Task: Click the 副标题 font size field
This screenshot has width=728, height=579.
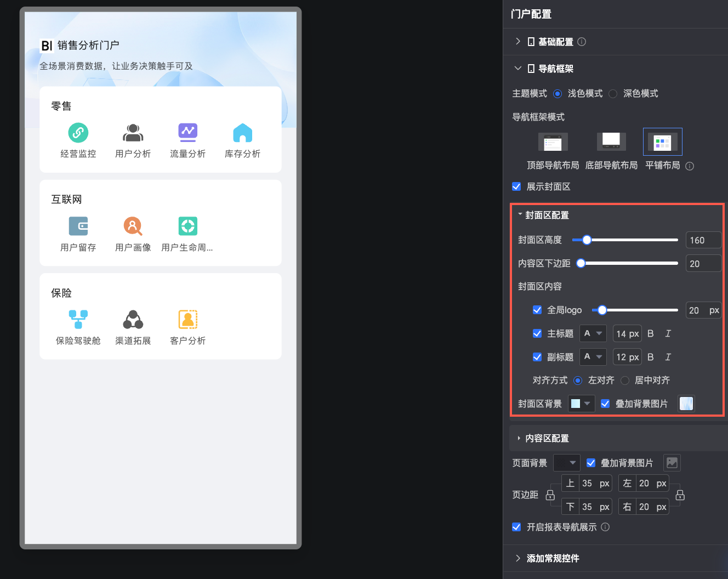Action: [x=628, y=357]
